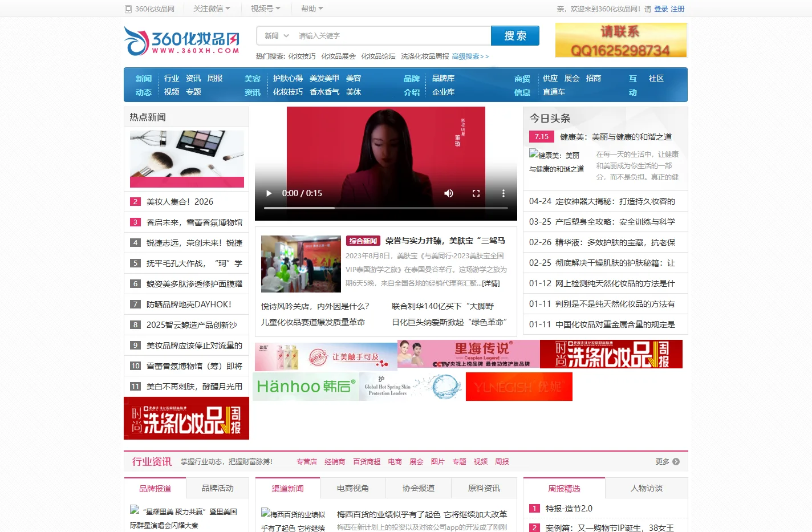Open the 新闻 search category dropdown
This screenshot has width=812, height=532.
(x=277, y=35)
